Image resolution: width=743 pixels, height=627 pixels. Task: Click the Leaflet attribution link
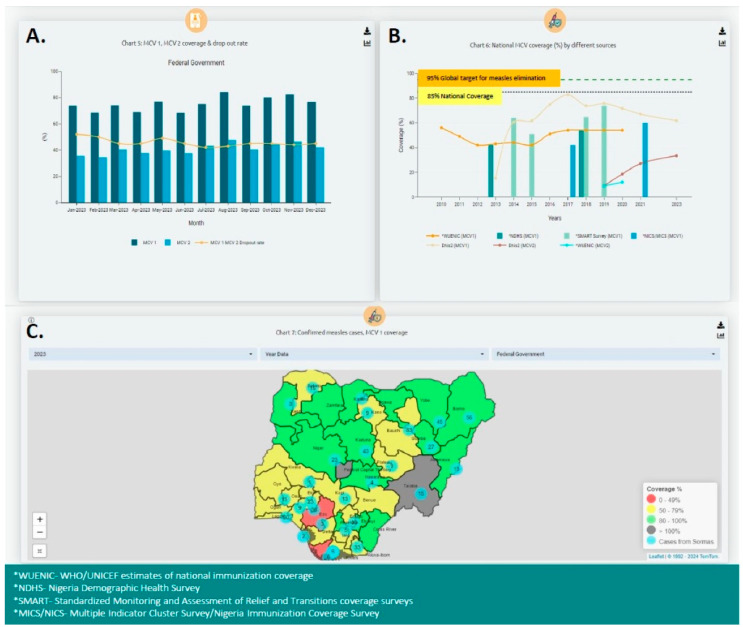tap(656, 556)
